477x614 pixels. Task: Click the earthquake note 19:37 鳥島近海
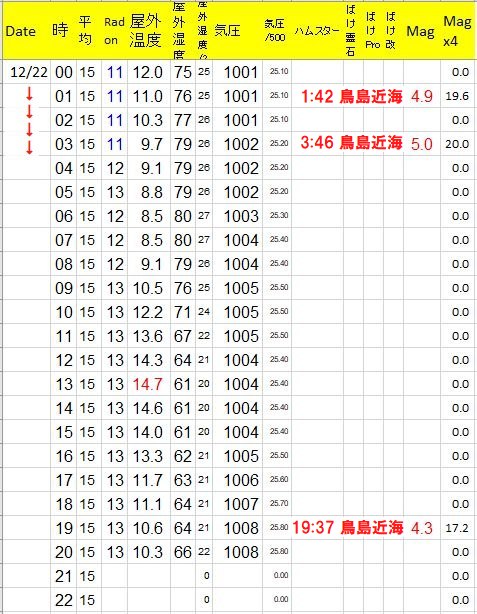pos(348,527)
